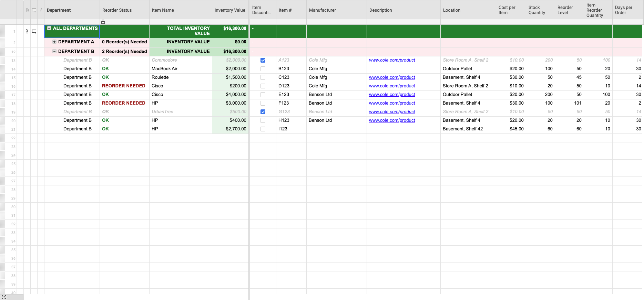The width and height of the screenshot is (644, 300).
Task: Click the attachments paperclip icon in column header
Action: pos(27,10)
